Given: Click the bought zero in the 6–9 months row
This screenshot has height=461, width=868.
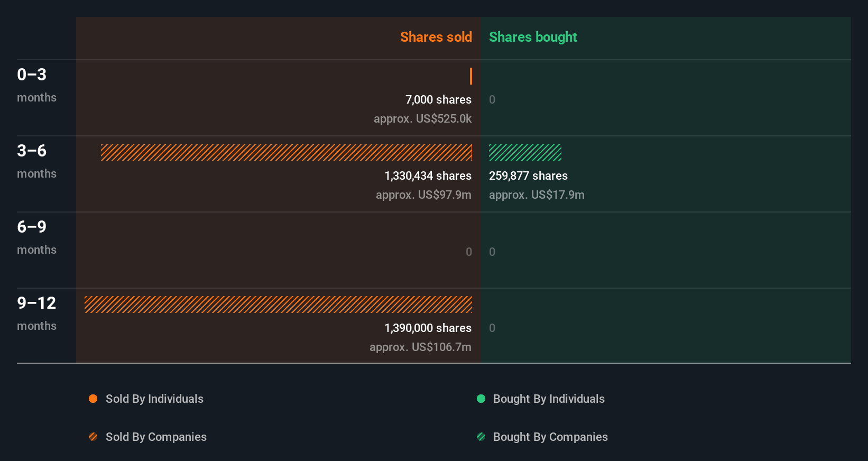Looking at the screenshot, I should point(492,252).
